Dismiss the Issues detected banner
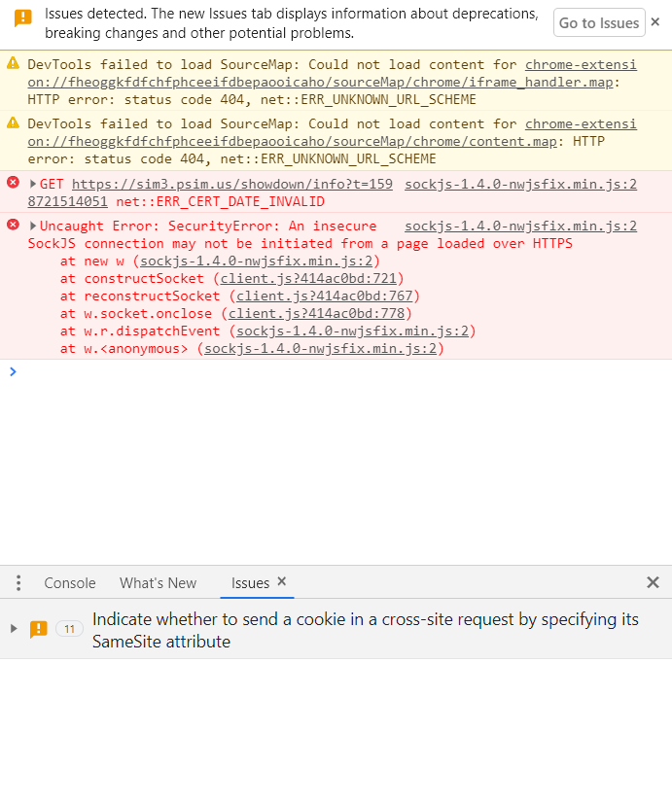The width and height of the screenshot is (672, 802). 655,22
